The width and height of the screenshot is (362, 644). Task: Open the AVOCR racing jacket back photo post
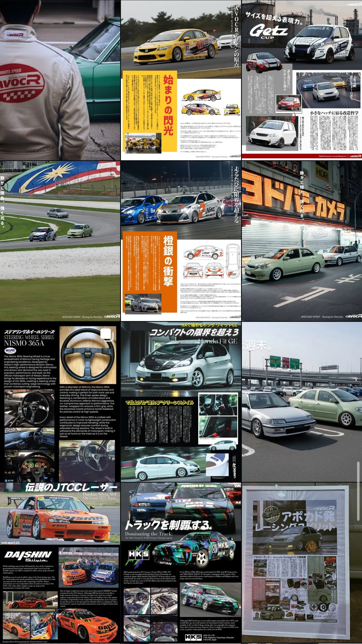60,80
